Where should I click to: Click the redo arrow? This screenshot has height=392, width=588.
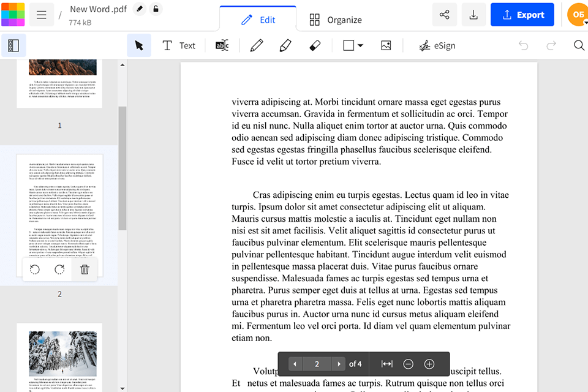[x=551, y=45]
